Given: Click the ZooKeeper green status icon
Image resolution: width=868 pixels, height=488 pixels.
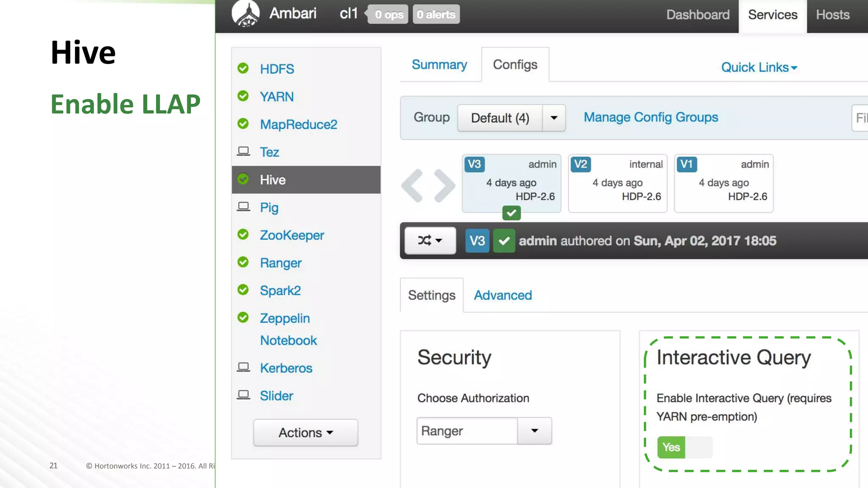Looking at the screenshot, I should (x=243, y=235).
